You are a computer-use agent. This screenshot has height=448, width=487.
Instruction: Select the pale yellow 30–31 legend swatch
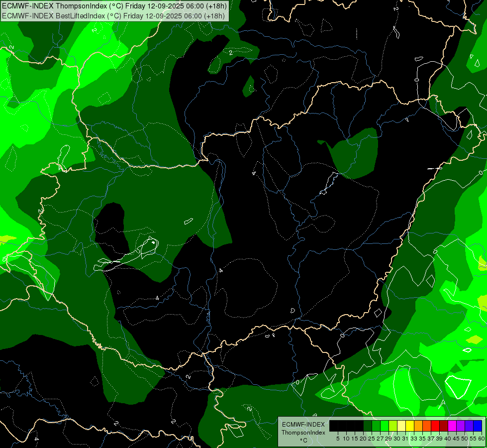click(401, 426)
